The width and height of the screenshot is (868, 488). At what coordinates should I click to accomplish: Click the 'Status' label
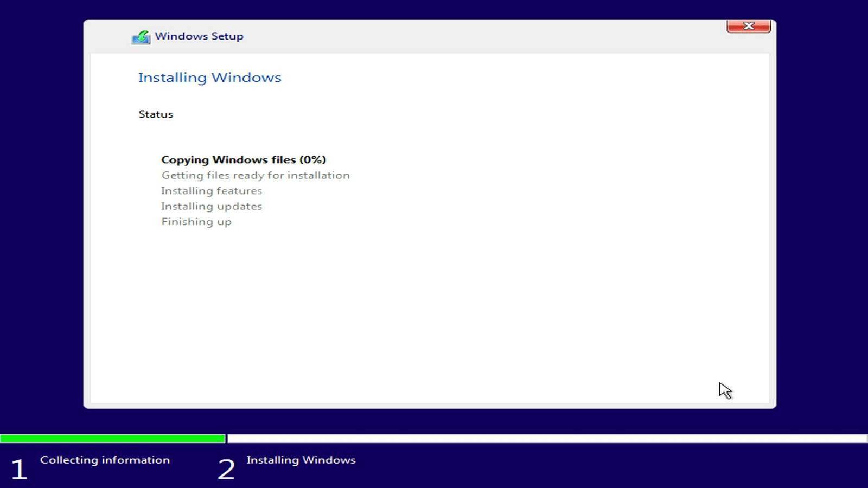[x=156, y=114]
